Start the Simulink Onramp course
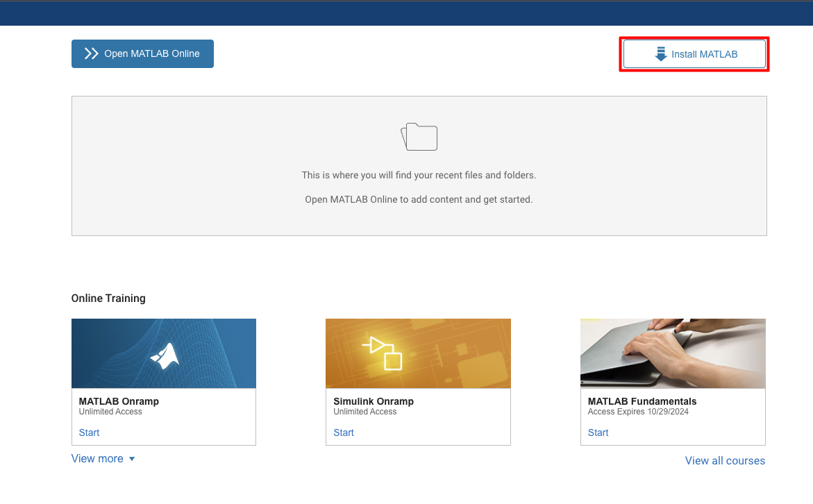This screenshot has height=504, width=813. tap(344, 432)
